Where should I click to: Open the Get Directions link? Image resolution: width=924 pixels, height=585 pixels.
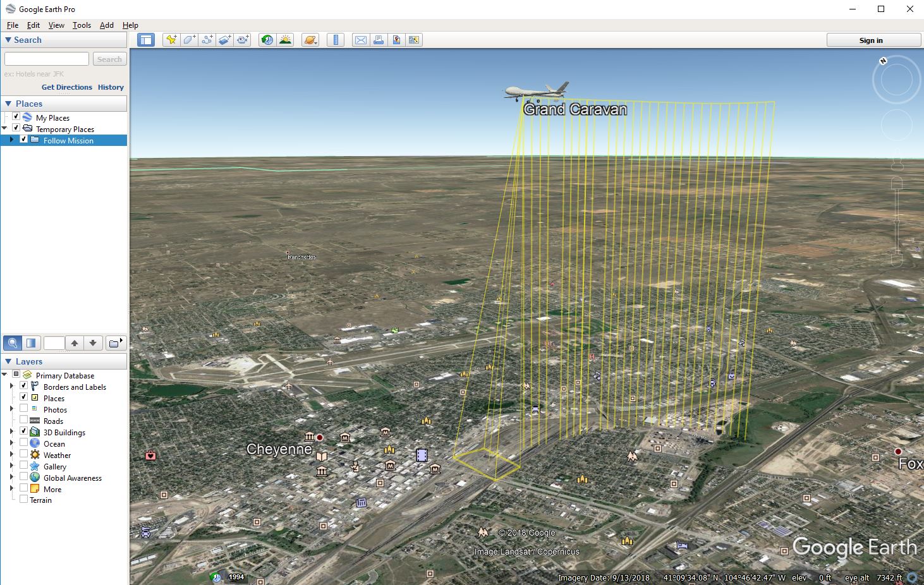pyautogui.click(x=66, y=87)
